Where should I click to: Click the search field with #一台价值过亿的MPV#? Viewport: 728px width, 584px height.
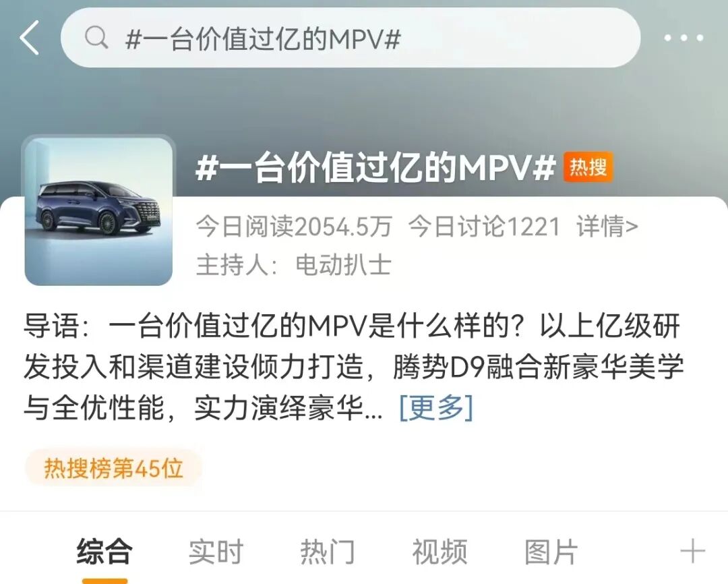pyautogui.click(x=351, y=38)
